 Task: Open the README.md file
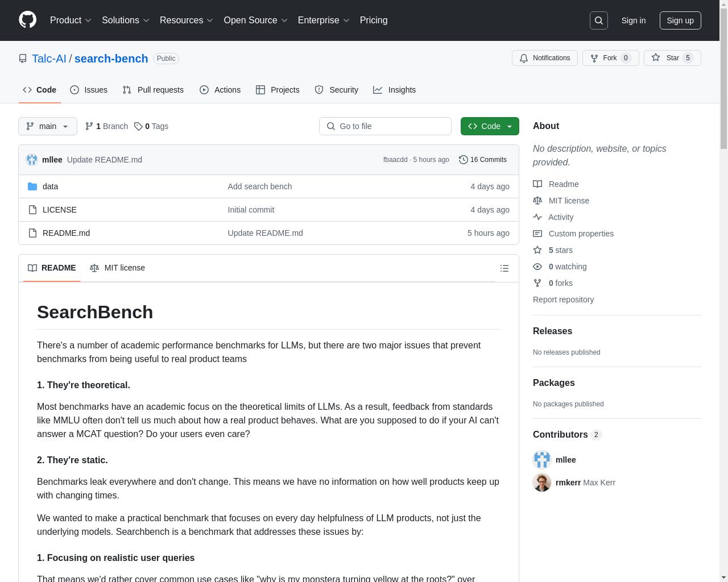click(x=66, y=233)
